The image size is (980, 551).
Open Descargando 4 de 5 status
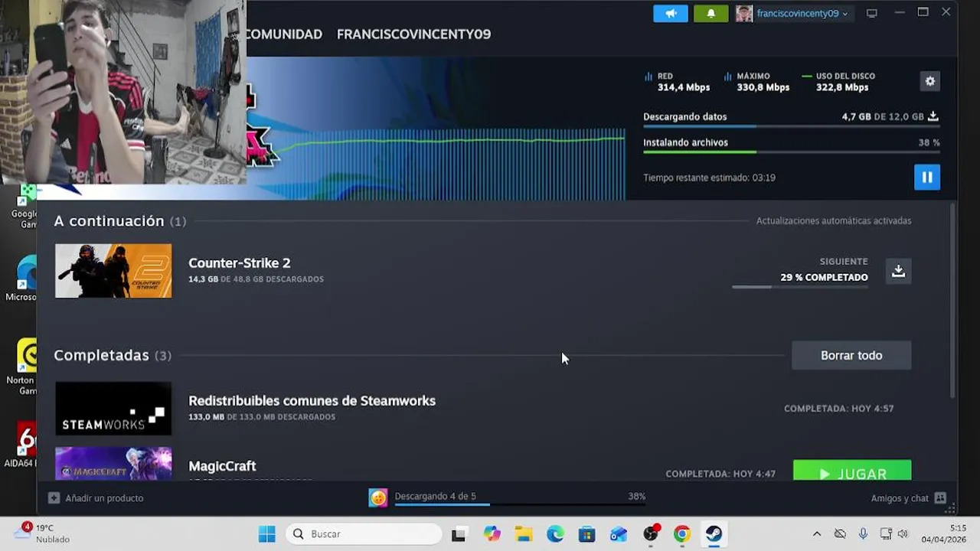(x=435, y=496)
